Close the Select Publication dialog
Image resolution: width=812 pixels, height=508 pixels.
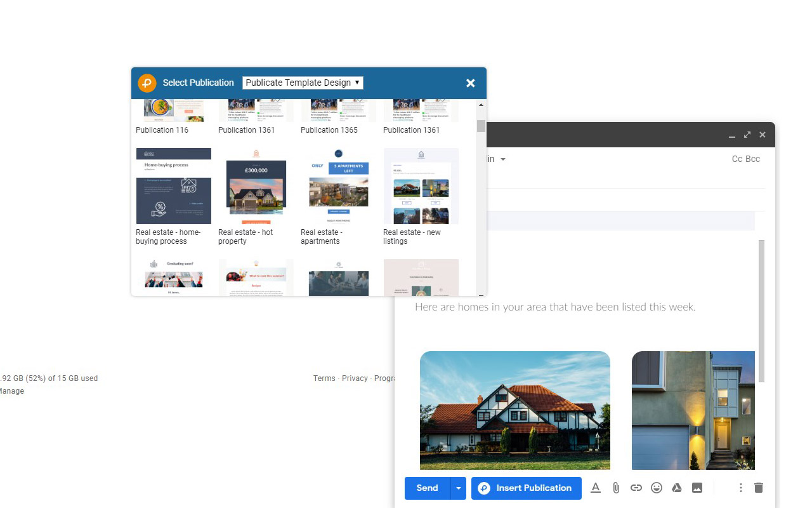click(470, 83)
